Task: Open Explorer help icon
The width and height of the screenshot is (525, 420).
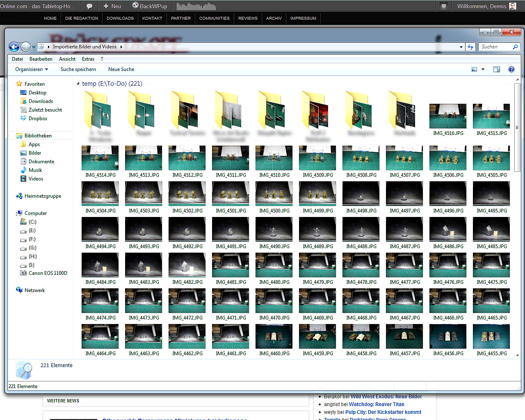Action: pyautogui.click(x=511, y=69)
